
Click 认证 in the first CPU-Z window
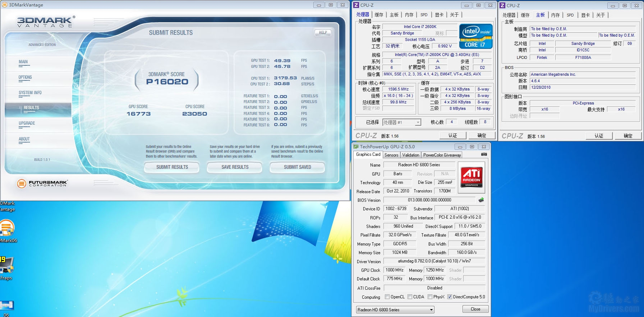pos(453,135)
